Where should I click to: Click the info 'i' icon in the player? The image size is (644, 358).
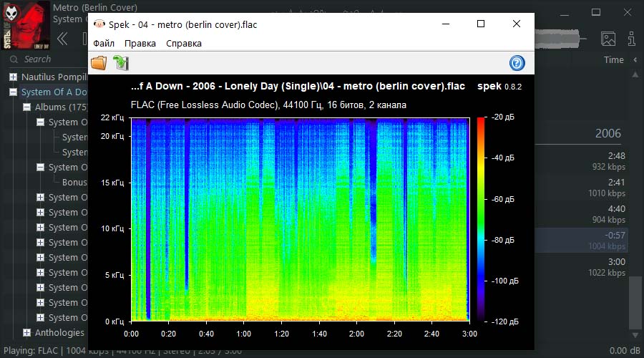click(x=633, y=39)
